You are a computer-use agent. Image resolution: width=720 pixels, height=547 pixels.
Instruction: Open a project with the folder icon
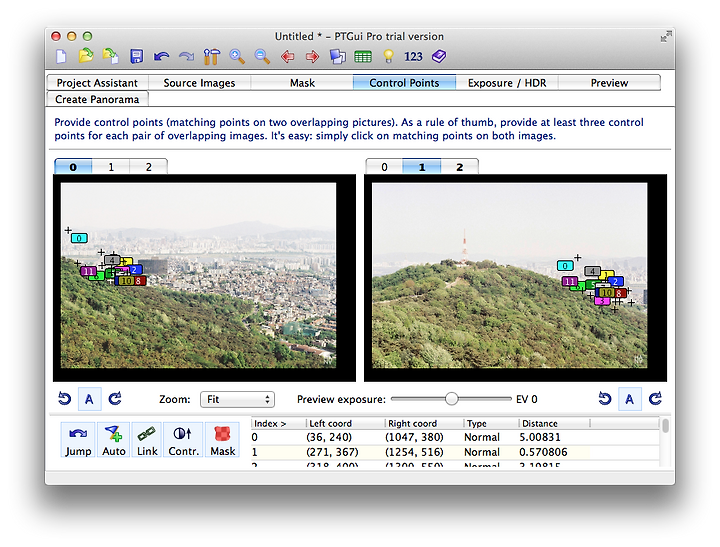[85, 56]
